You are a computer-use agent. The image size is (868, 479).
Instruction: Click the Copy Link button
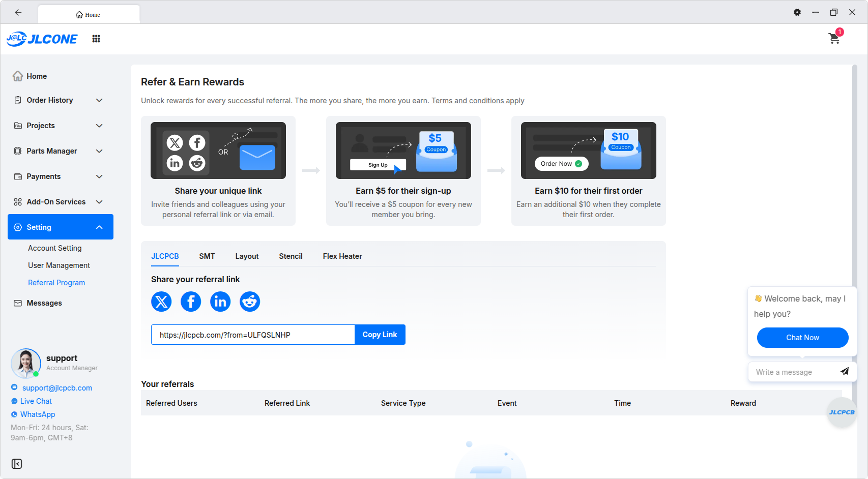380,335
